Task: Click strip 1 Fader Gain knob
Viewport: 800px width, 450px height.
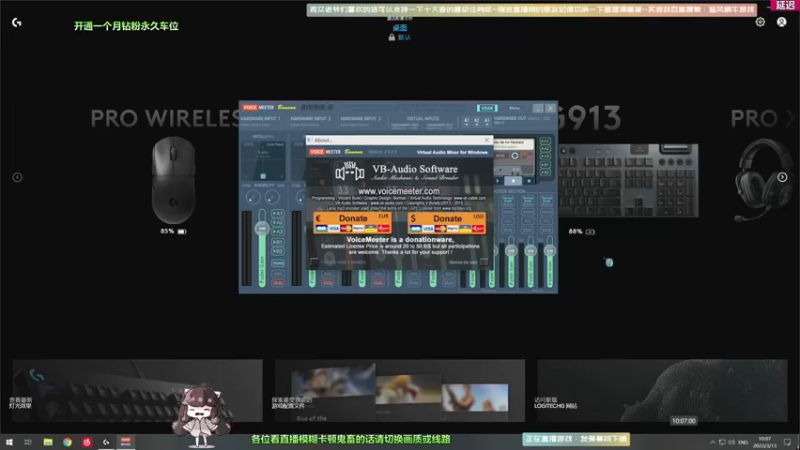Action: coord(262,228)
